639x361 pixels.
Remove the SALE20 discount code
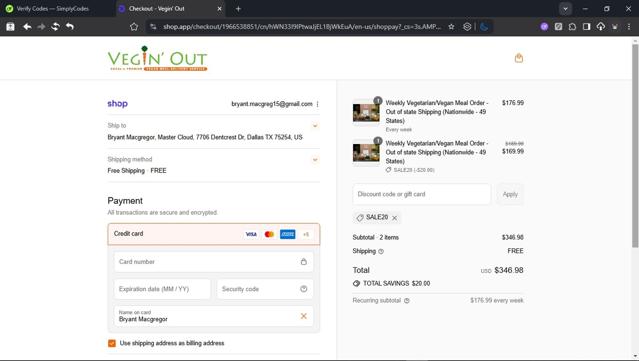[394, 218]
